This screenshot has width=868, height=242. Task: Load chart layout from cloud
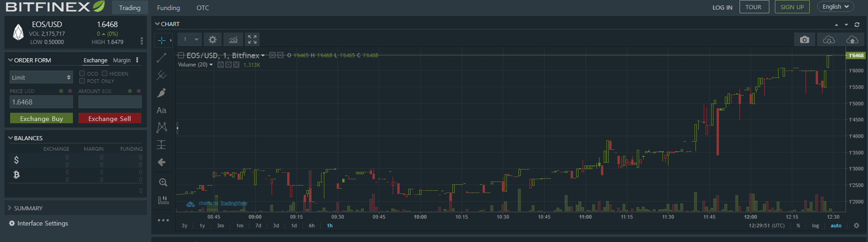pos(829,40)
